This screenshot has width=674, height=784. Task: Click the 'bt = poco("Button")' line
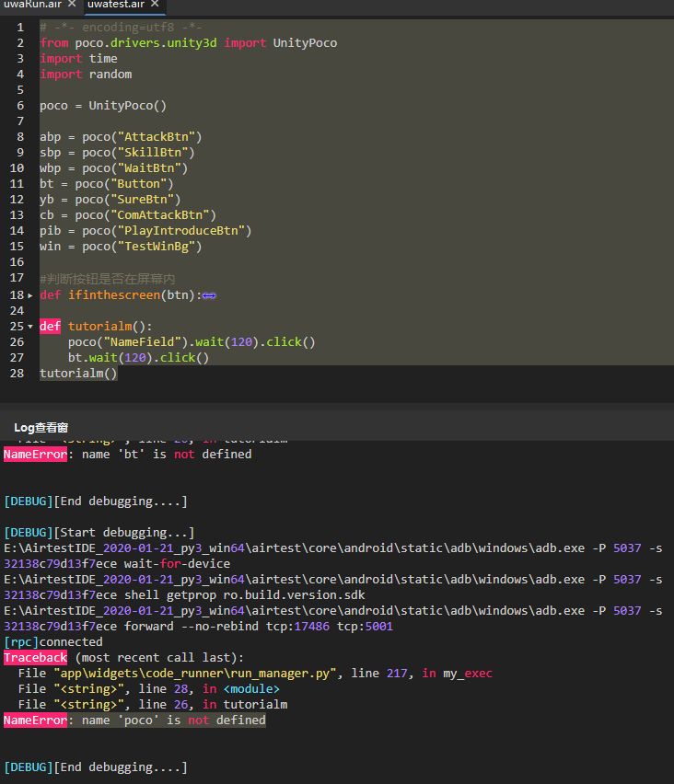[x=107, y=184]
